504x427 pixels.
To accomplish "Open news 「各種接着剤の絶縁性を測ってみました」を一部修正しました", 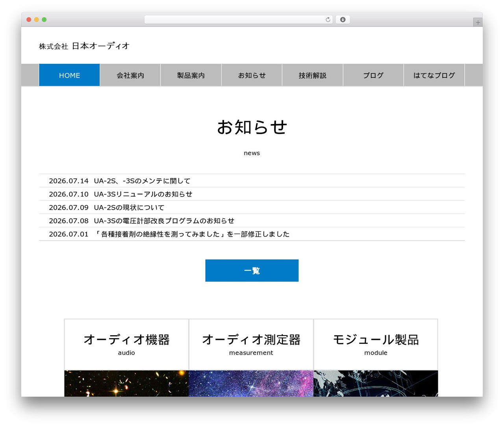I will point(192,234).
